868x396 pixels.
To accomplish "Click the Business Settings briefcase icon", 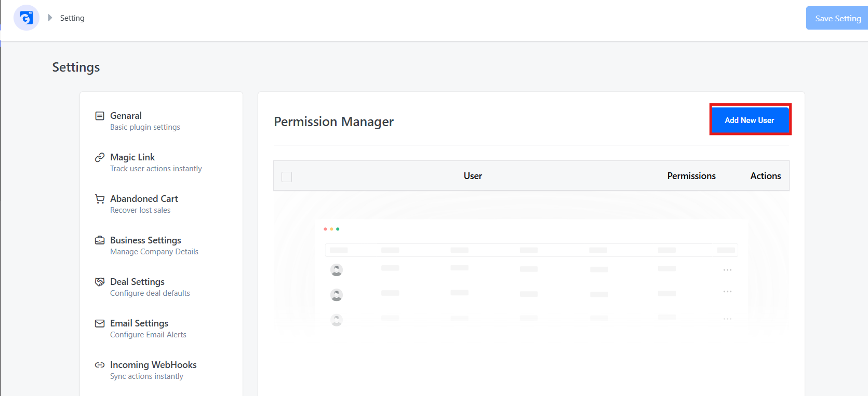I will [100, 240].
